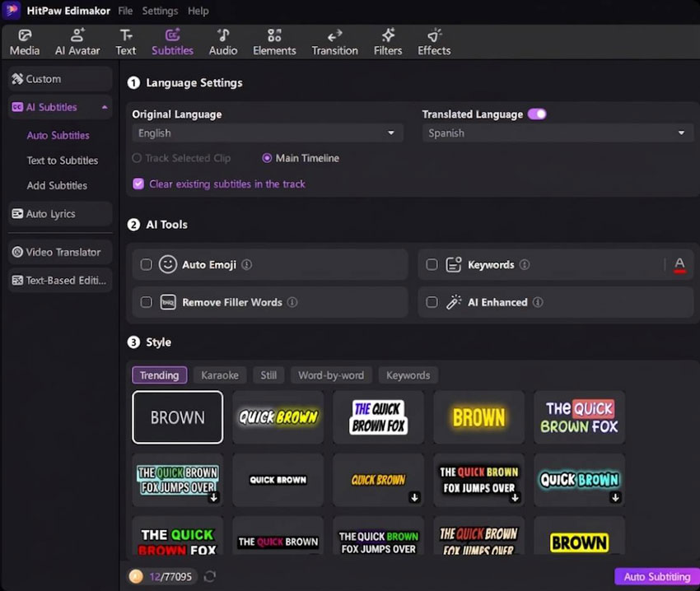Select the white-box THE QUICK BROWN FOX style
The width and height of the screenshot is (700, 591).
379,417
